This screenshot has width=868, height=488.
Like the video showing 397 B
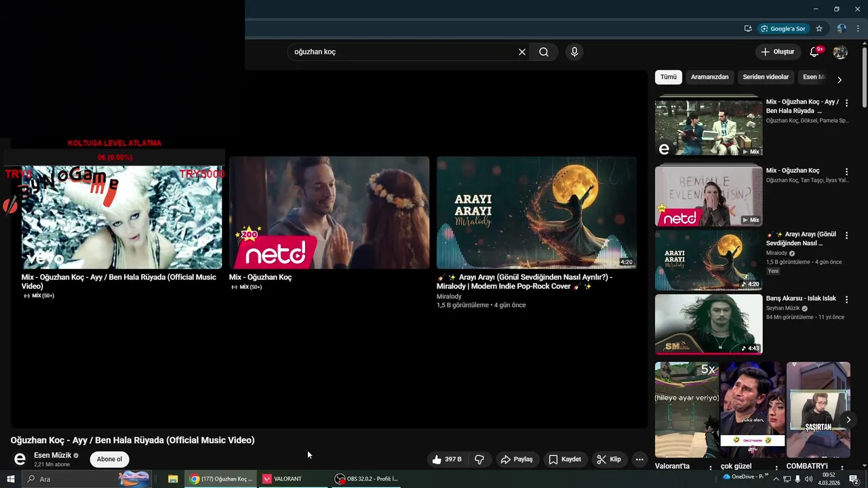447,460
